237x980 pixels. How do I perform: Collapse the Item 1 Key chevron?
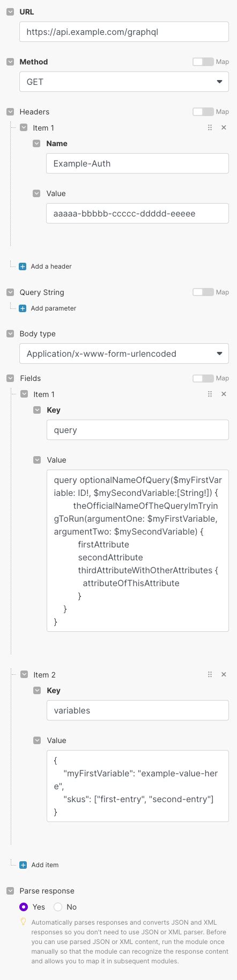pos(37,410)
